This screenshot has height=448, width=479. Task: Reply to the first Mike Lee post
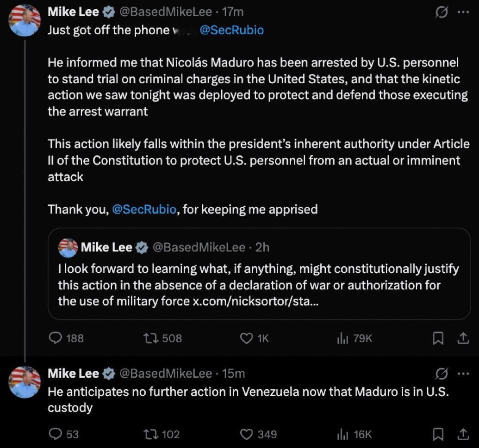[56, 338]
